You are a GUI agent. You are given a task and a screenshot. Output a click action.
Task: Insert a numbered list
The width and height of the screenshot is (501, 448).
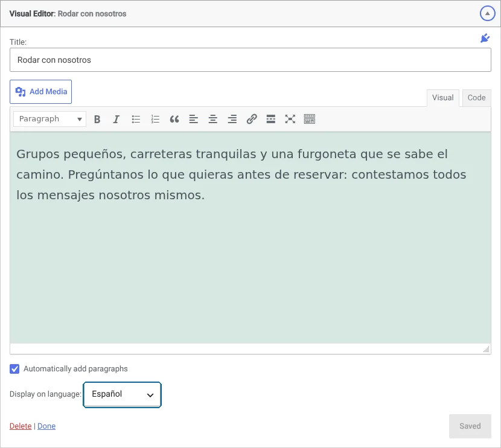click(155, 119)
